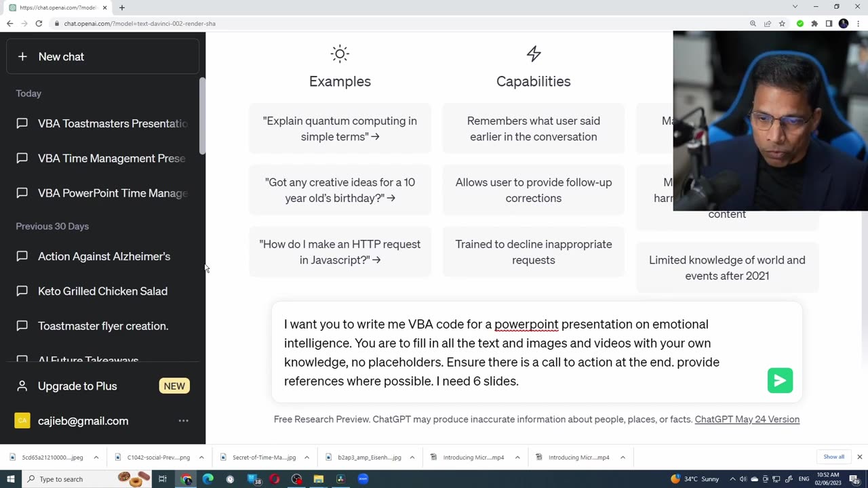This screenshot has width=868, height=488.
Task: Select example about HTTP request in Javascript
Action: click(340, 252)
